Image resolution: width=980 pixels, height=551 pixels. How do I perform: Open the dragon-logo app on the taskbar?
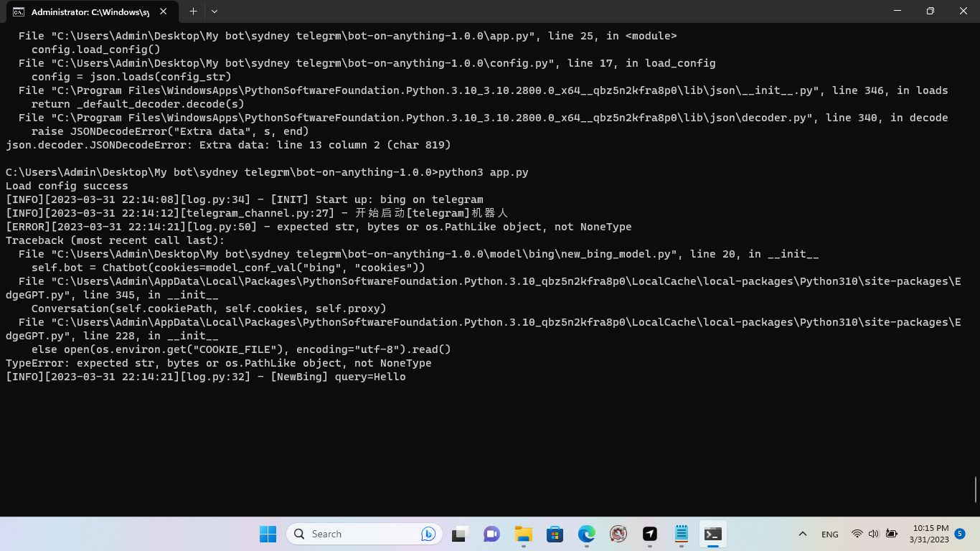pyautogui.click(x=618, y=534)
